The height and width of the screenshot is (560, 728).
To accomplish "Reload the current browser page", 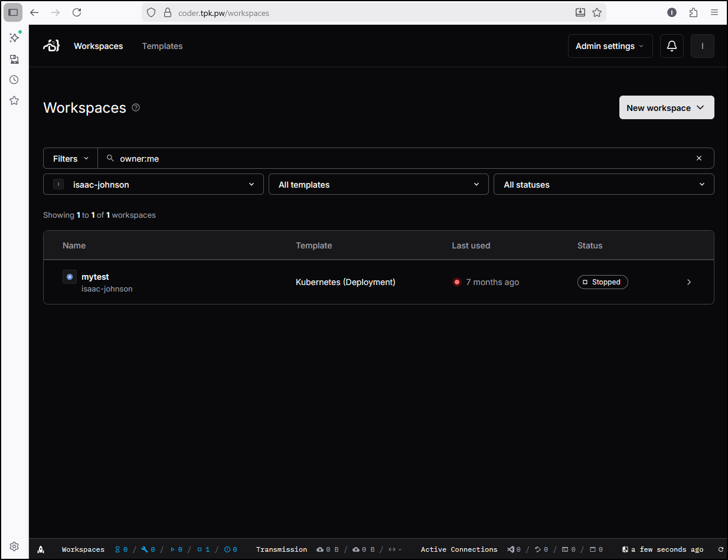I will coord(77,12).
